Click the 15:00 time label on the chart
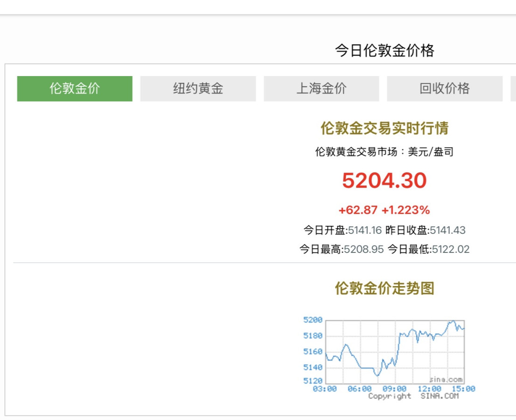Viewport: 516px width, 420px height. (x=463, y=389)
